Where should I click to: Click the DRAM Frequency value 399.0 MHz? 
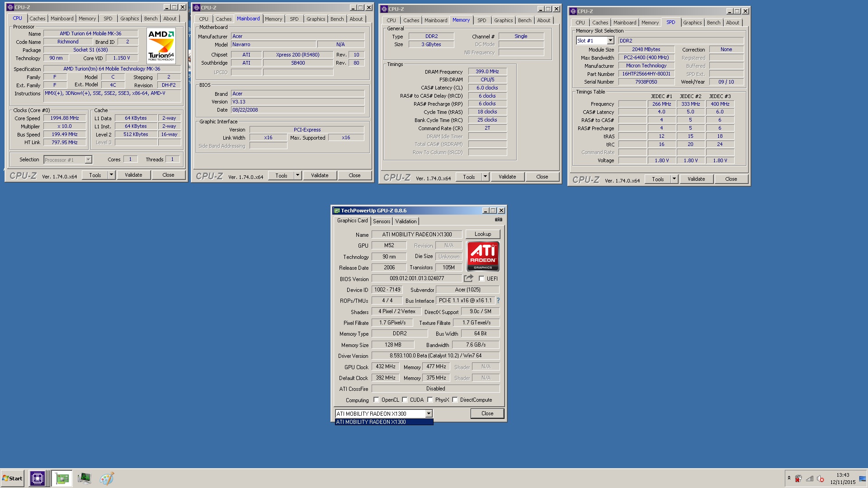pyautogui.click(x=487, y=71)
